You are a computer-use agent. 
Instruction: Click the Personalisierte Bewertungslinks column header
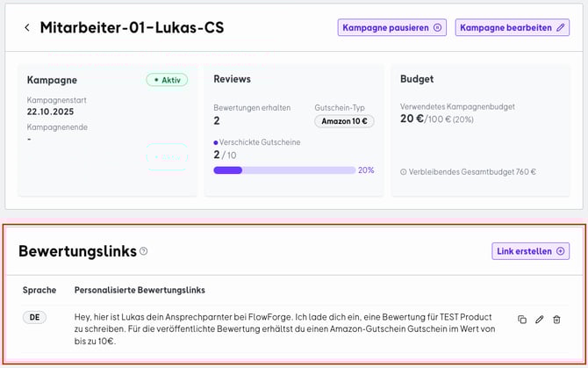coord(140,290)
